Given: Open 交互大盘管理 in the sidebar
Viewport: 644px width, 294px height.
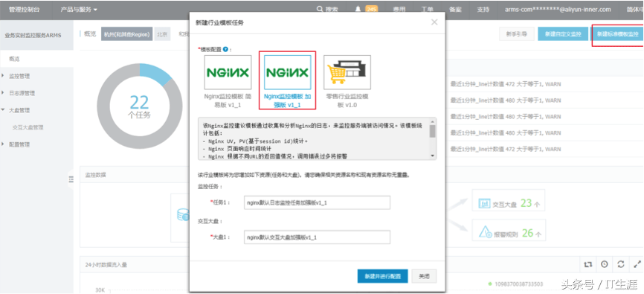Looking at the screenshot, I should pos(28,128).
